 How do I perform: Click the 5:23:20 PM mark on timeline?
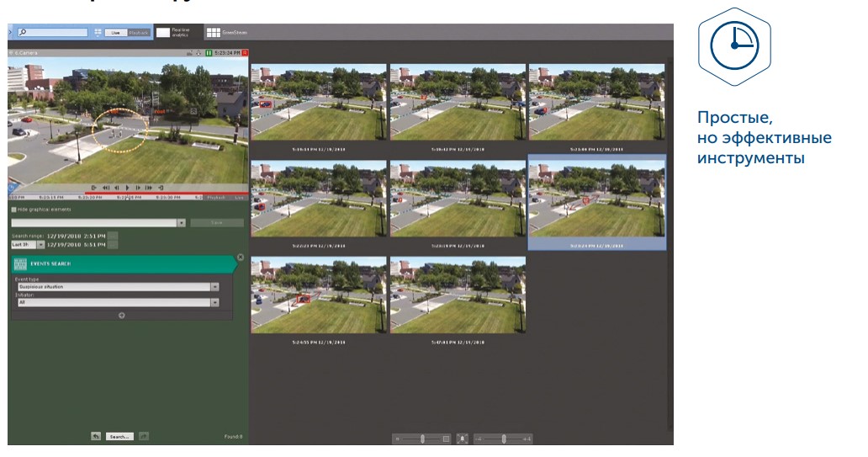coord(90,197)
